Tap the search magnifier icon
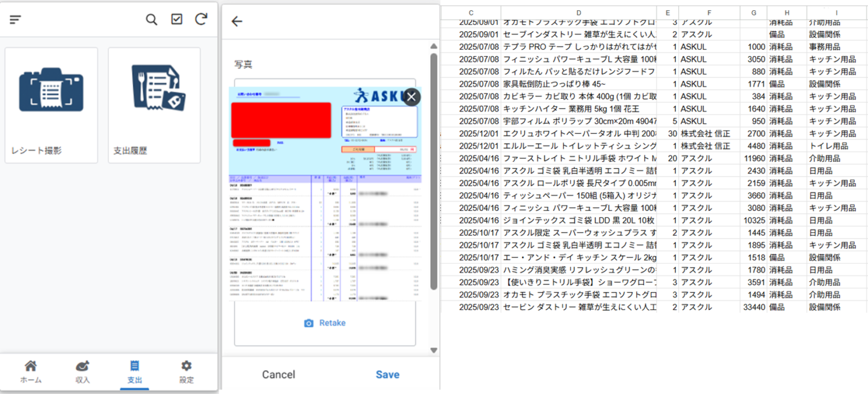Viewport: 868px width, 394px height. 151,19
